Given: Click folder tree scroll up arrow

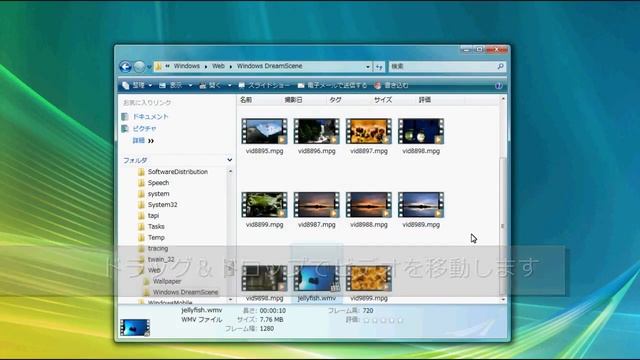Looking at the screenshot, I should 230,171.
